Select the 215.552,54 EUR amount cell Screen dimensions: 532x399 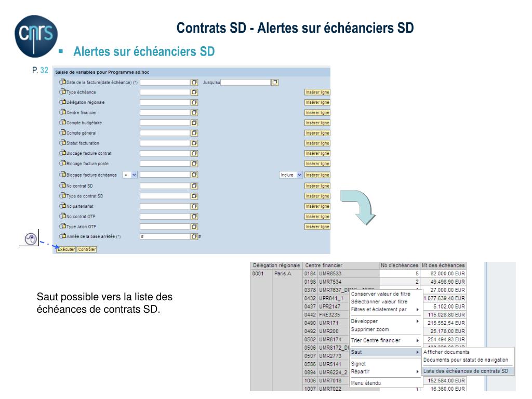tap(444, 323)
